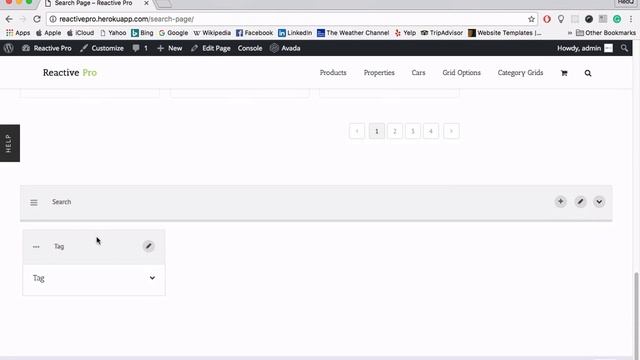Open the iCloud bookmark
The height and width of the screenshot is (360, 640).
pyautogui.click(x=80, y=33)
